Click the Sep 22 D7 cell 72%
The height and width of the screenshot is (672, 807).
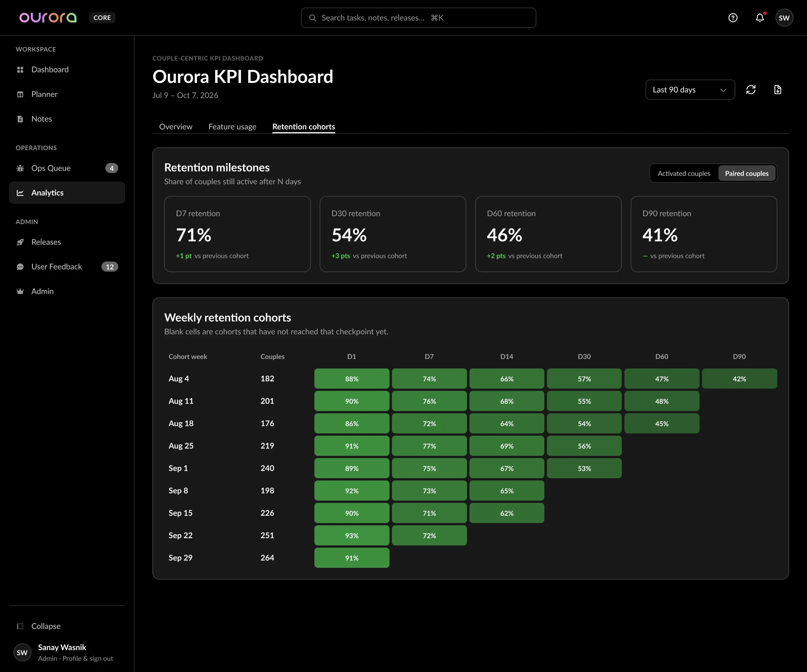coord(429,535)
